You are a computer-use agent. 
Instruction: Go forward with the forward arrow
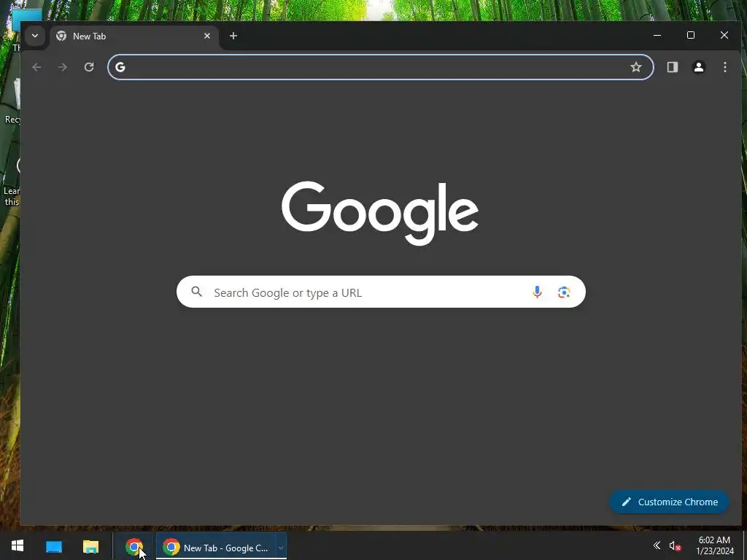click(63, 67)
